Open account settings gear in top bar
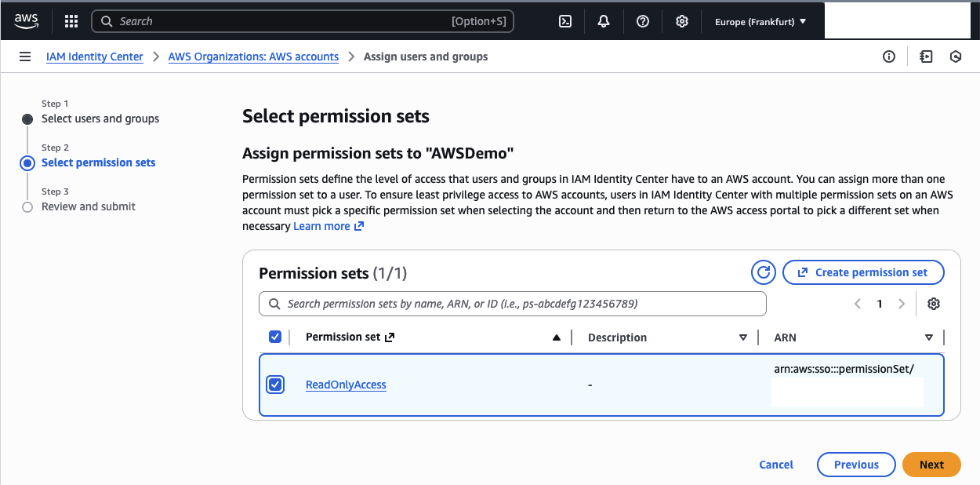980x485 pixels. [681, 21]
